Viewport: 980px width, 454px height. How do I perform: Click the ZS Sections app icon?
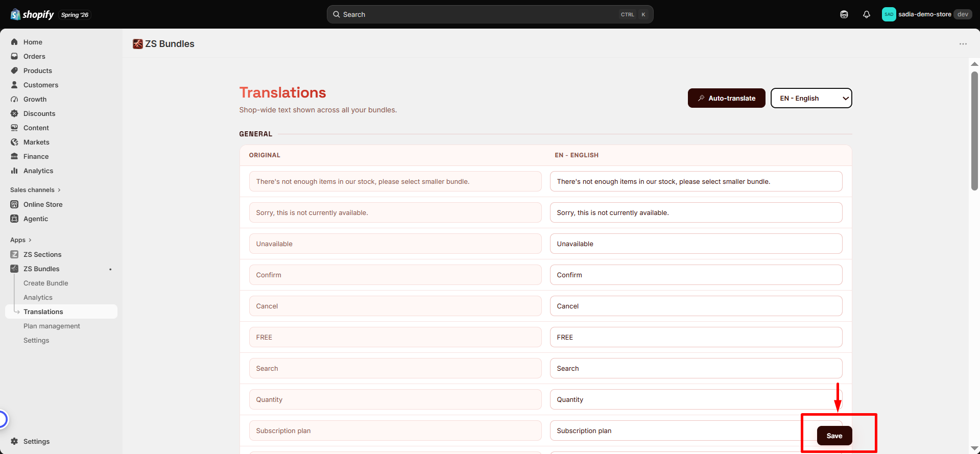14,254
